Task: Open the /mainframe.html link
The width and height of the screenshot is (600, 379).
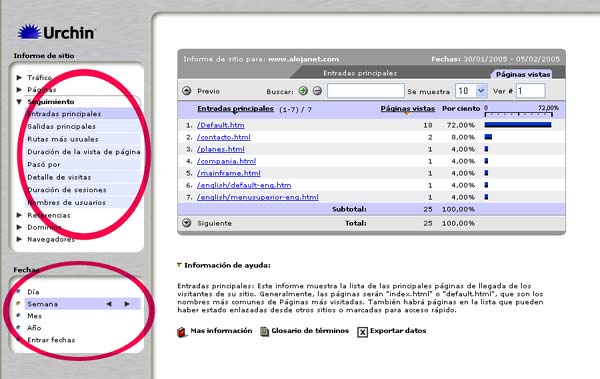Action: pos(229,173)
